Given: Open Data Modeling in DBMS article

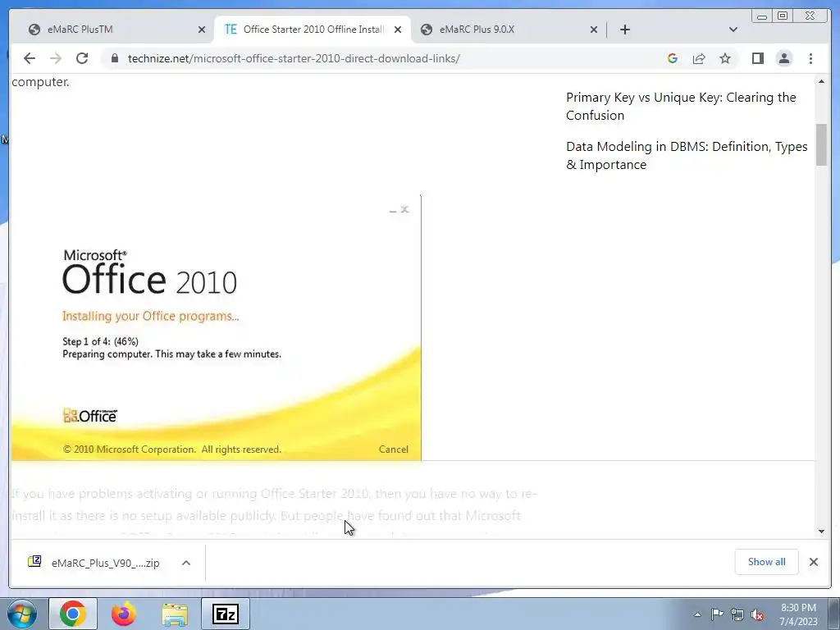Looking at the screenshot, I should (x=687, y=155).
